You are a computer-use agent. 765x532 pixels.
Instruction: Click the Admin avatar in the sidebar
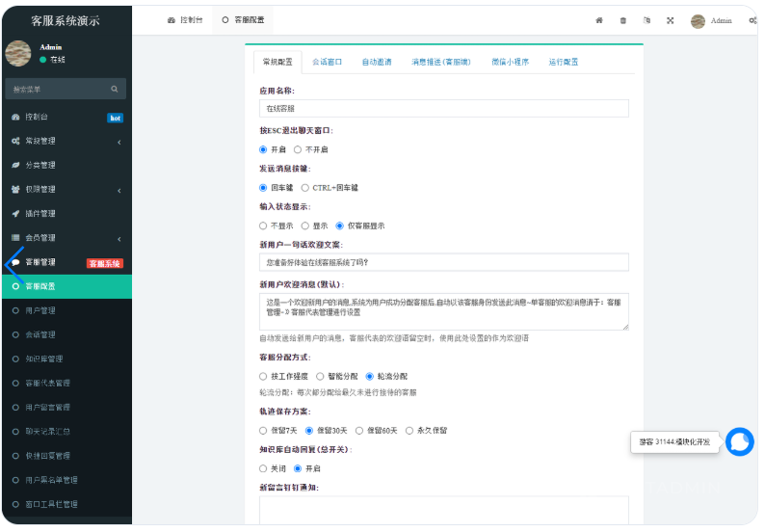(18, 53)
